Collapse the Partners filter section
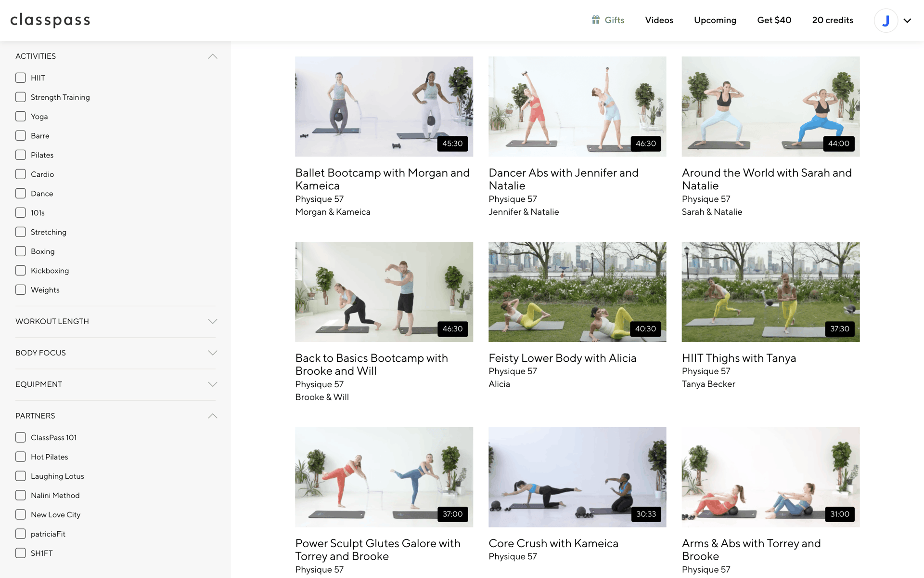Screen dimensions: 924x578 point(213,416)
